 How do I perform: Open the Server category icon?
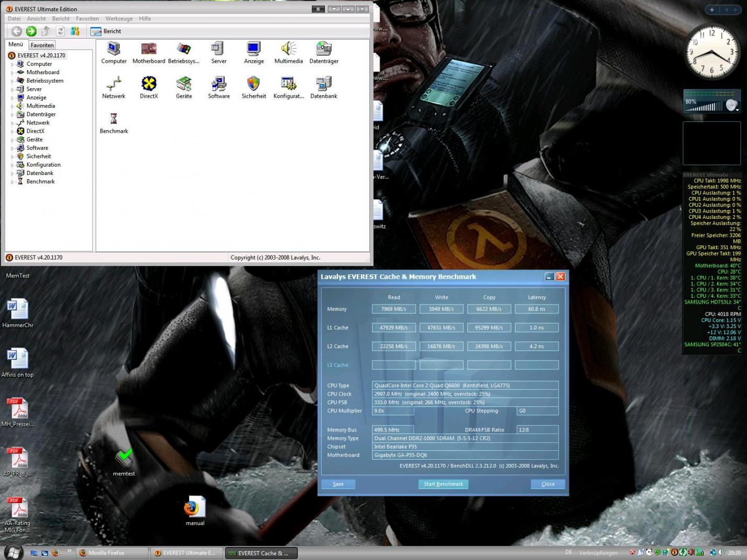[x=219, y=53]
